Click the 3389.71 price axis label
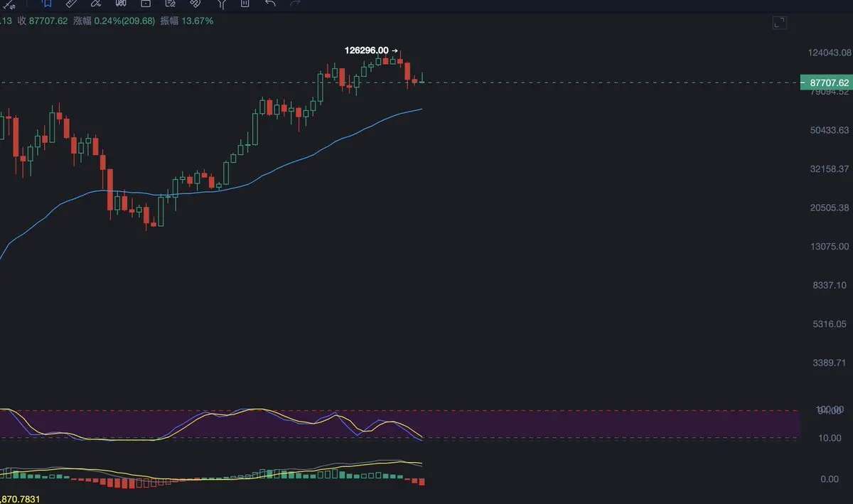This screenshot has height=504, width=853. click(830, 363)
